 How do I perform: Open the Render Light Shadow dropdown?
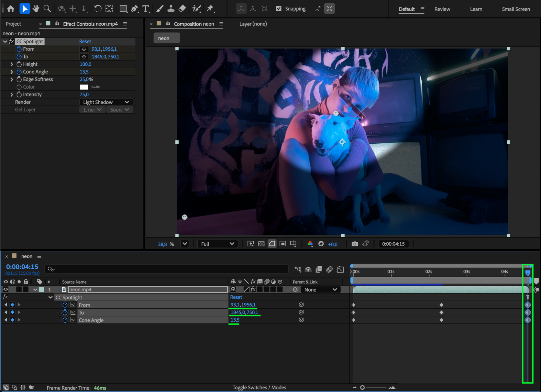click(x=106, y=102)
